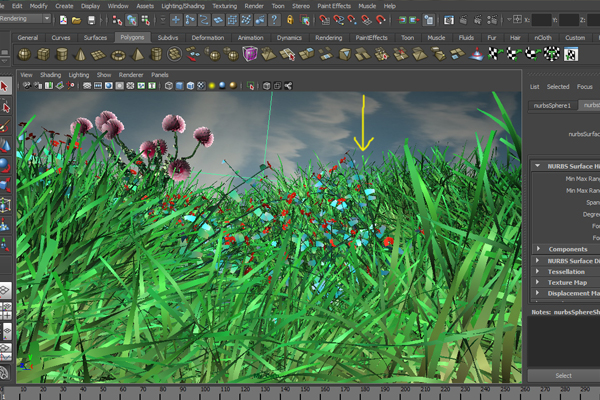This screenshot has height=400, width=600.
Task: Create a polygon sphere from the shelf
Action: pyautogui.click(x=24, y=54)
